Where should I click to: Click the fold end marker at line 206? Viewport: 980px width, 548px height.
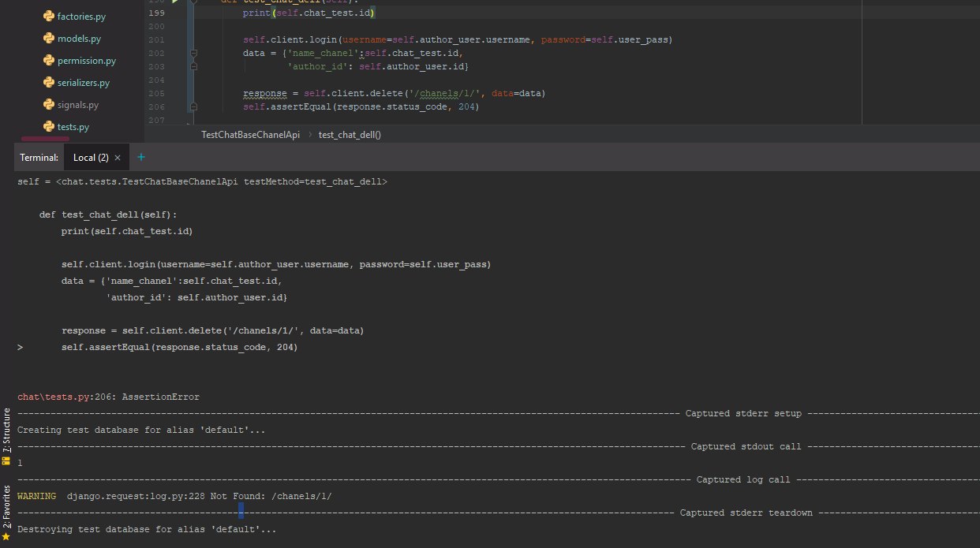pos(193,106)
